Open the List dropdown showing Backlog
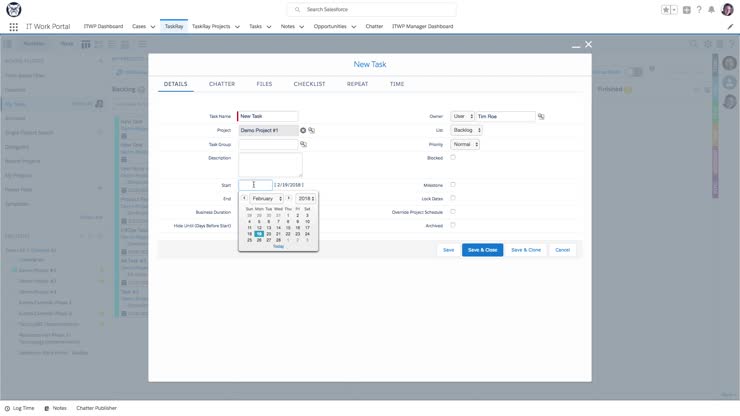The image size is (740, 416). click(466, 130)
